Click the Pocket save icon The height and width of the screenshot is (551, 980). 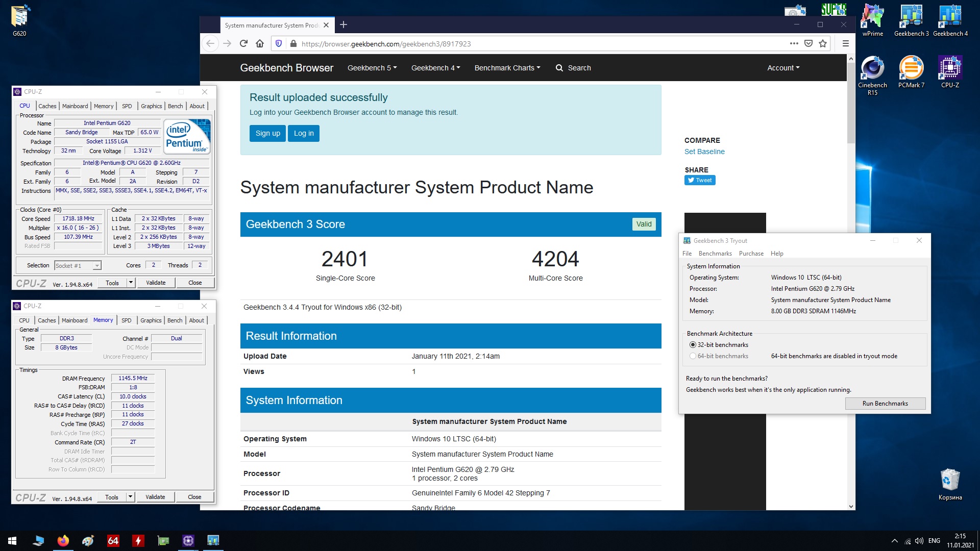tap(808, 44)
